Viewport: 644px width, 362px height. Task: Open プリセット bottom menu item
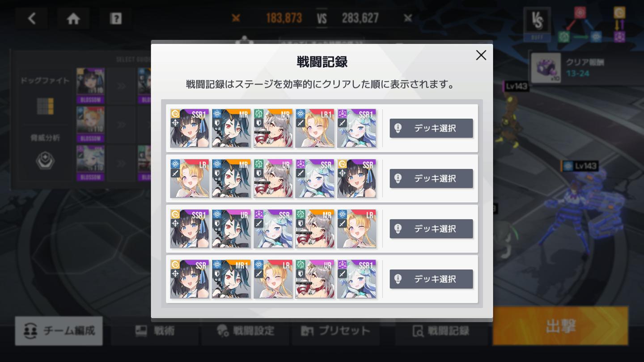click(x=335, y=331)
